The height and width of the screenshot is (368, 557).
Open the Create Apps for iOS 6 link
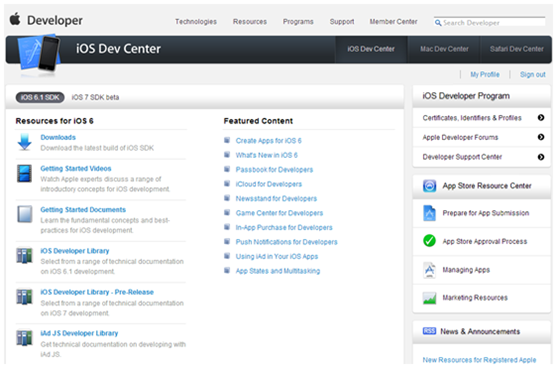[x=269, y=141]
